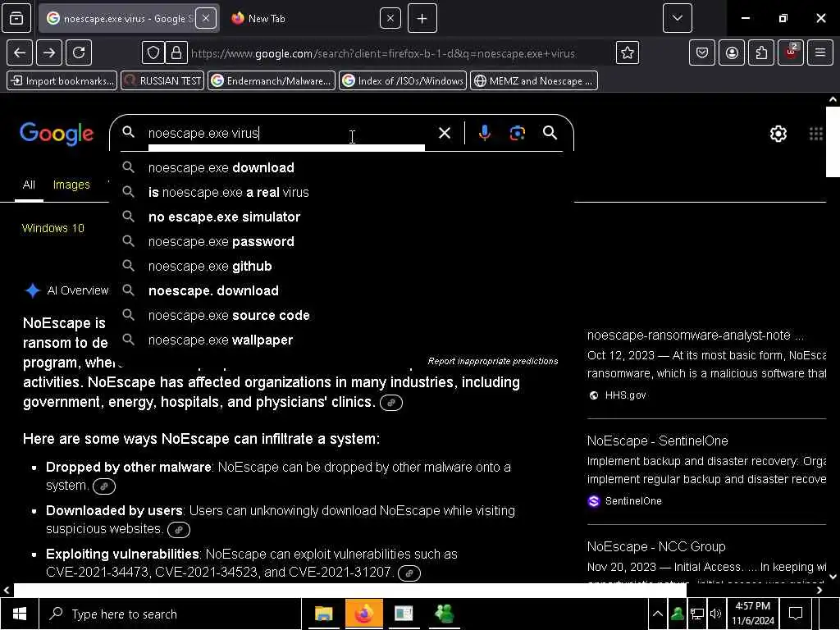
Task: Click the Google logo
Action: [57, 134]
